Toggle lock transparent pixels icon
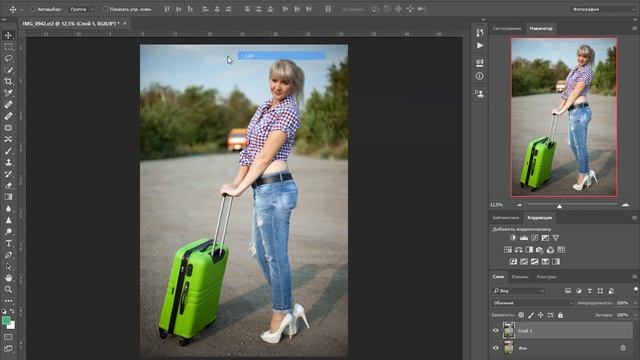The height and width of the screenshot is (360, 640). tap(521, 315)
